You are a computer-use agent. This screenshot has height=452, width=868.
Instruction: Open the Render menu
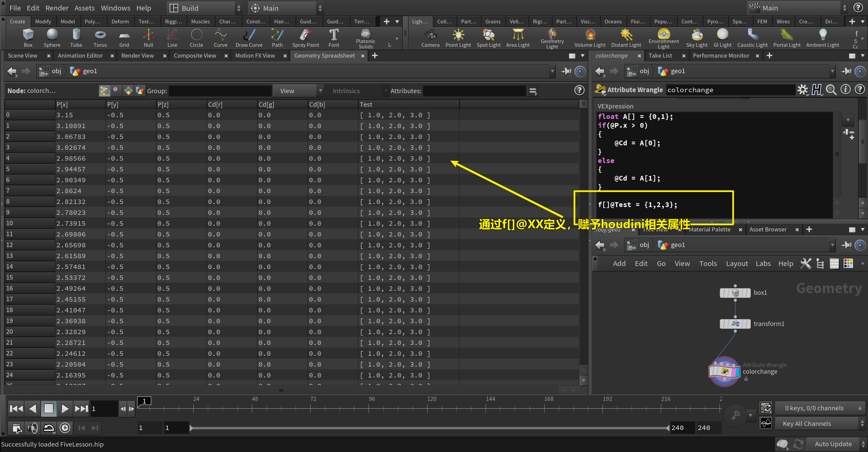(x=57, y=8)
